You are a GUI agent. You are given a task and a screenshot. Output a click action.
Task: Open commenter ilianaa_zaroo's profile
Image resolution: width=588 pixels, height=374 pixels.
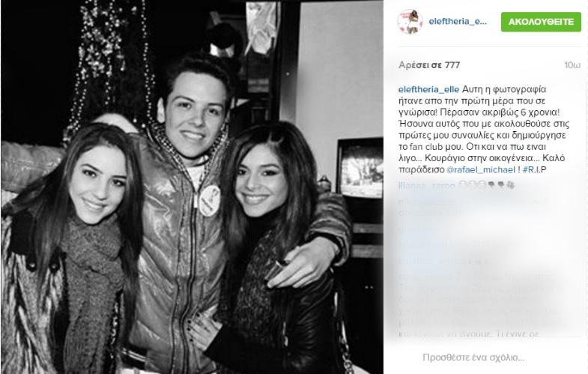pos(426,186)
